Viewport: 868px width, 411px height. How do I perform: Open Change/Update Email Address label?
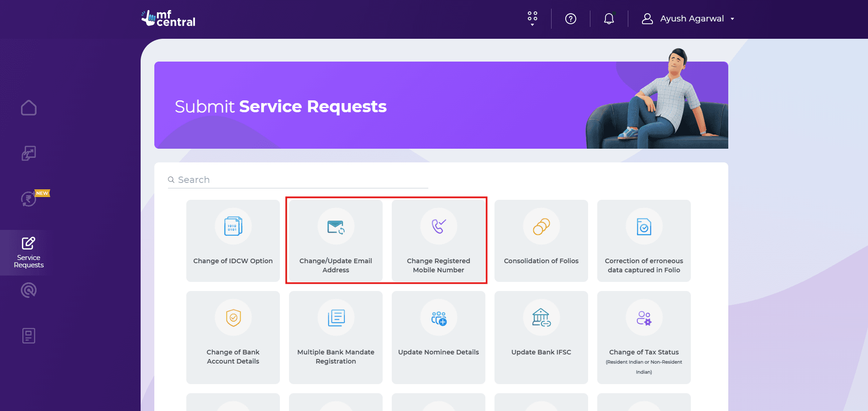click(336, 265)
